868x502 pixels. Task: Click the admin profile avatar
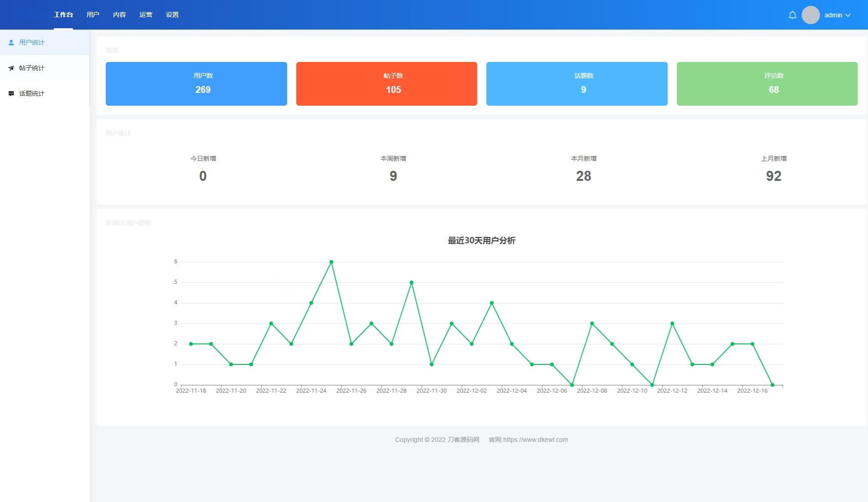(x=810, y=15)
